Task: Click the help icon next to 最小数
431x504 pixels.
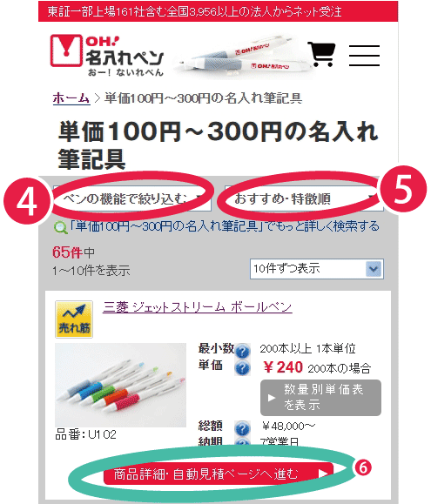Action: 243,351
